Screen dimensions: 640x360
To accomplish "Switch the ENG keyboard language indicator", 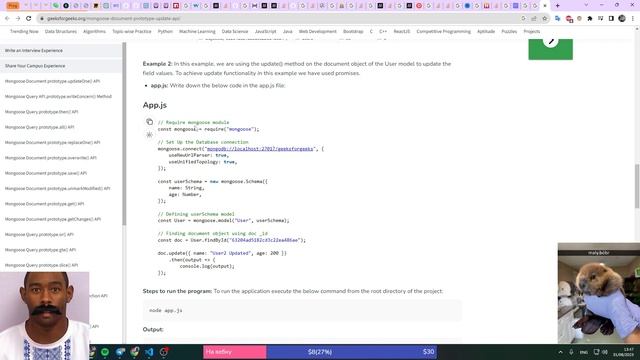I will pyautogui.click(x=584, y=352).
